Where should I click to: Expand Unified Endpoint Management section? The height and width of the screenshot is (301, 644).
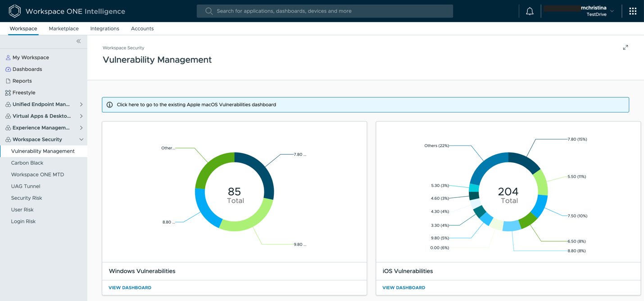(81, 104)
